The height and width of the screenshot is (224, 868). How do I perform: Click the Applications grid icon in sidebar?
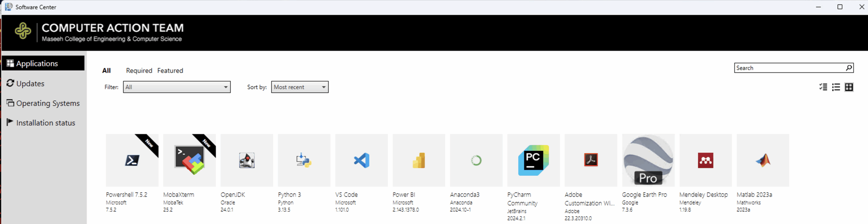tap(10, 63)
